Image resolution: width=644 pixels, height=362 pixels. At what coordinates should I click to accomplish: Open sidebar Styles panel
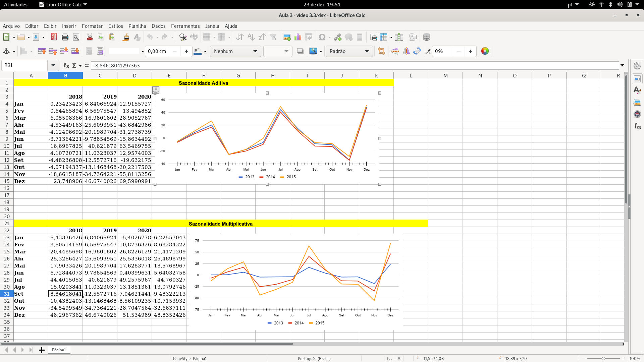pos(637,90)
